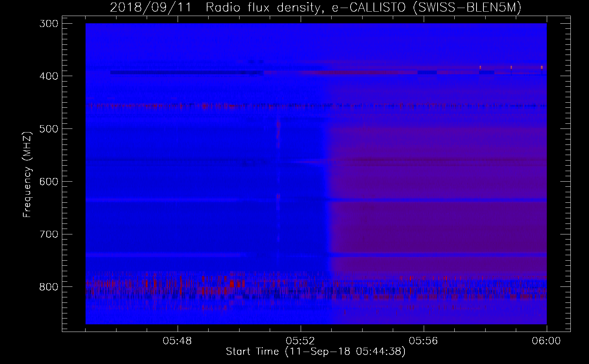Click the Start Time (11-Sep-18 05:44:38) label

click(x=316, y=352)
